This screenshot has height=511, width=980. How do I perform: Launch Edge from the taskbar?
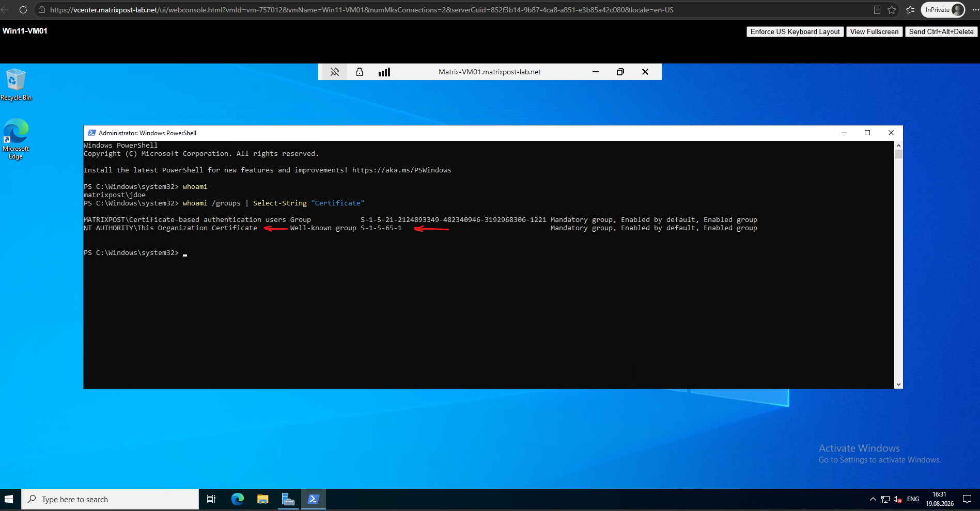click(x=238, y=499)
